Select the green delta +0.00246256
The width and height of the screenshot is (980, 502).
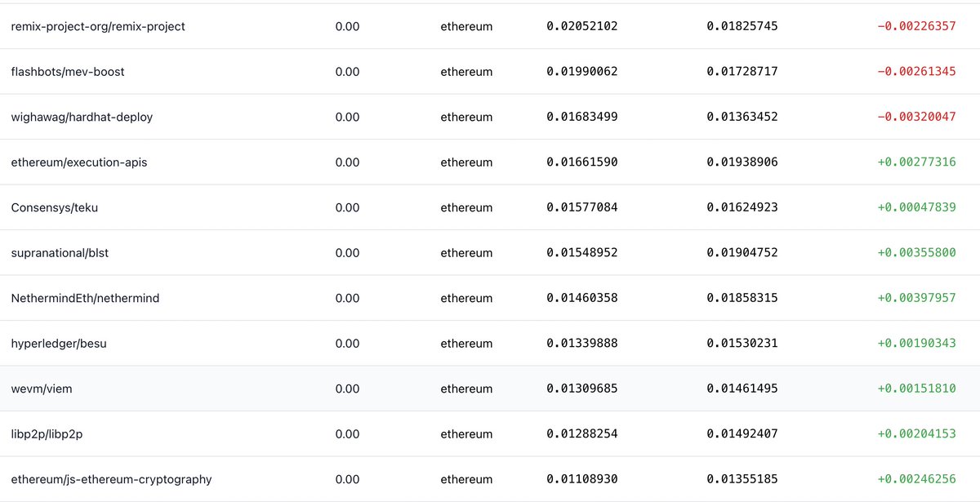[x=916, y=479]
